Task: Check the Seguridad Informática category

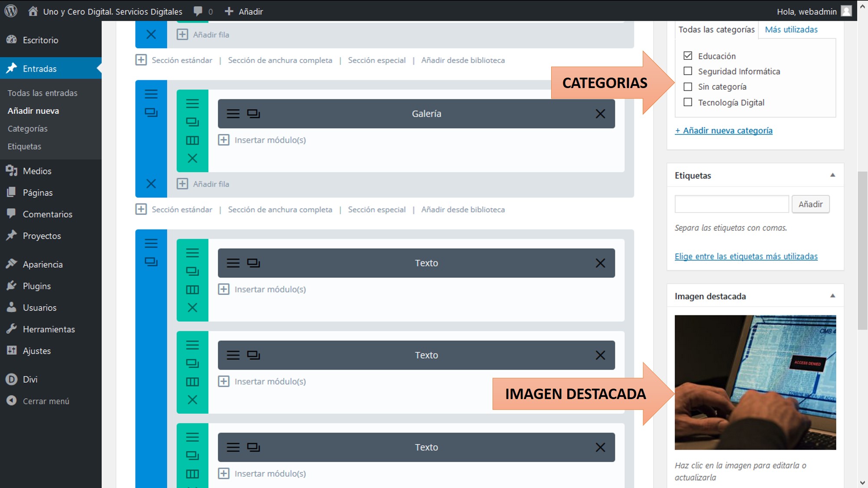Action: [688, 71]
